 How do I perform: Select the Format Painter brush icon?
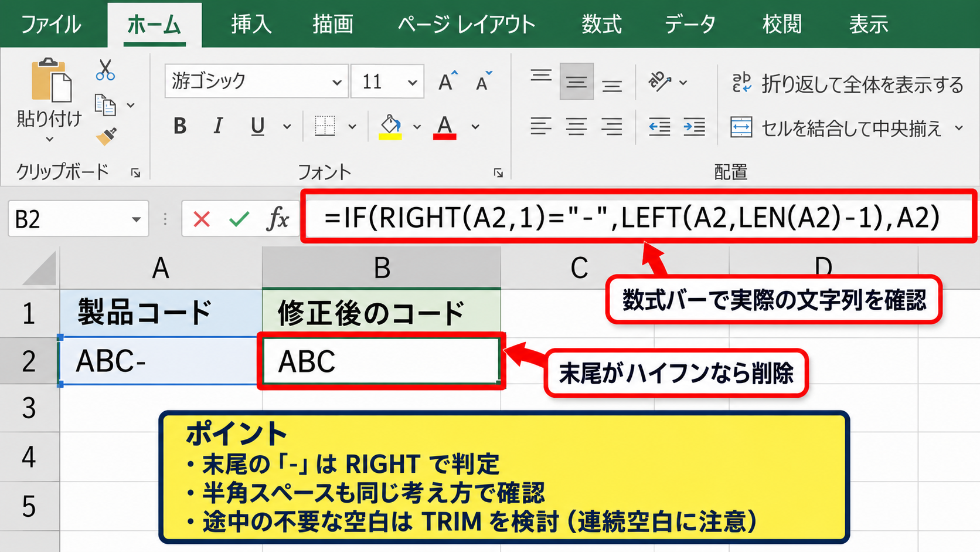point(106,137)
